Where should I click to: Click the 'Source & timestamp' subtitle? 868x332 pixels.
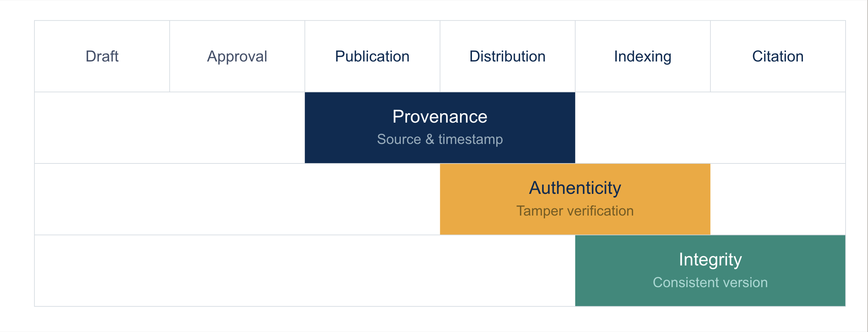[440, 139]
